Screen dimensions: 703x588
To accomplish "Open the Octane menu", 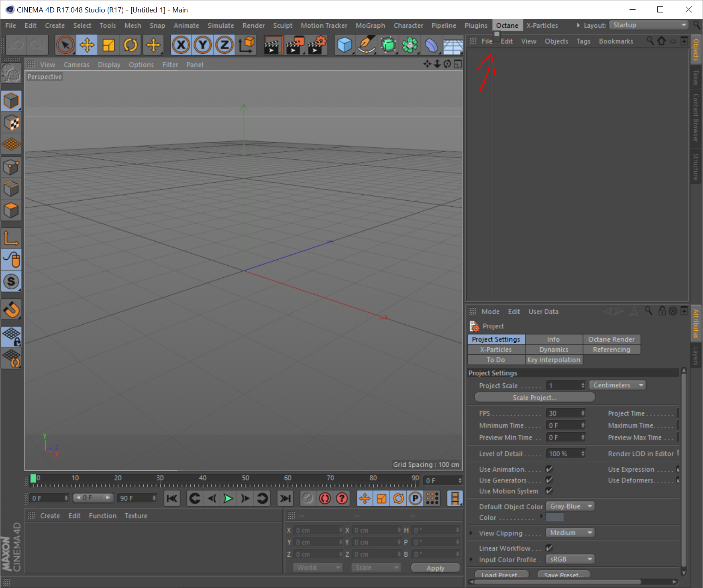I will [x=507, y=25].
